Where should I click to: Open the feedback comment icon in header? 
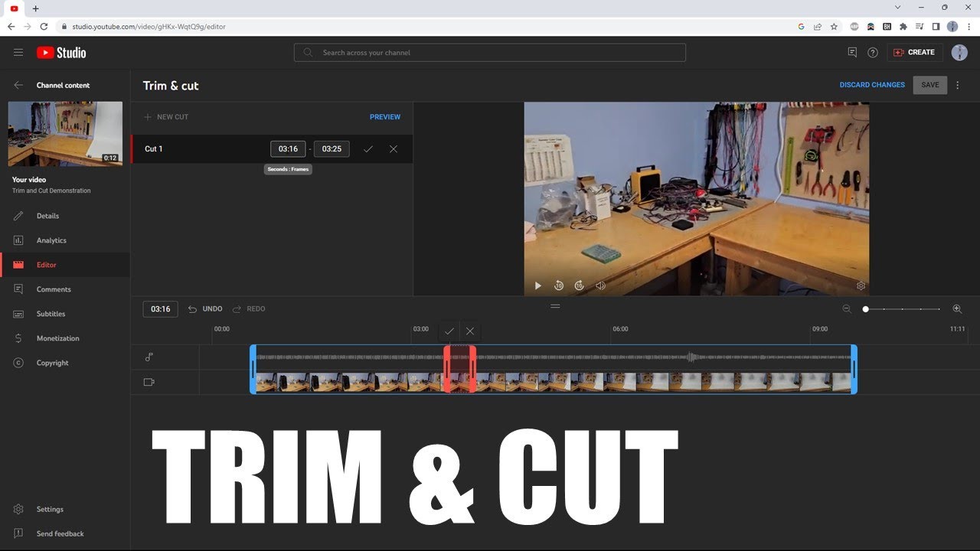[x=852, y=52]
